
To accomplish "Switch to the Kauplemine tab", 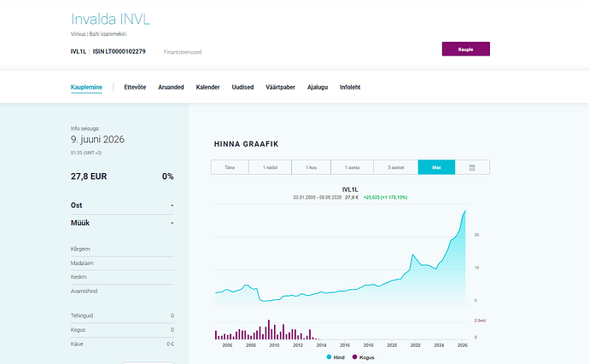I will click(86, 87).
